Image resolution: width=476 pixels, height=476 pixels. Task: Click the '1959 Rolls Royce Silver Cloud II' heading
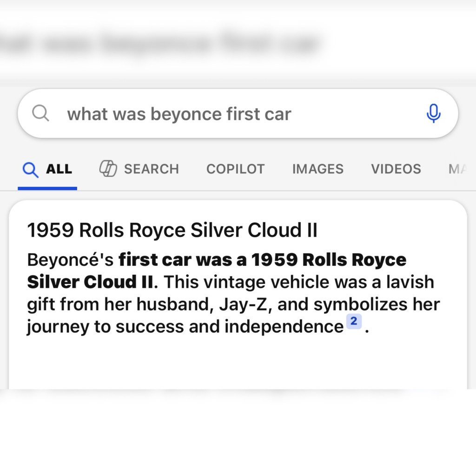[x=172, y=230]
